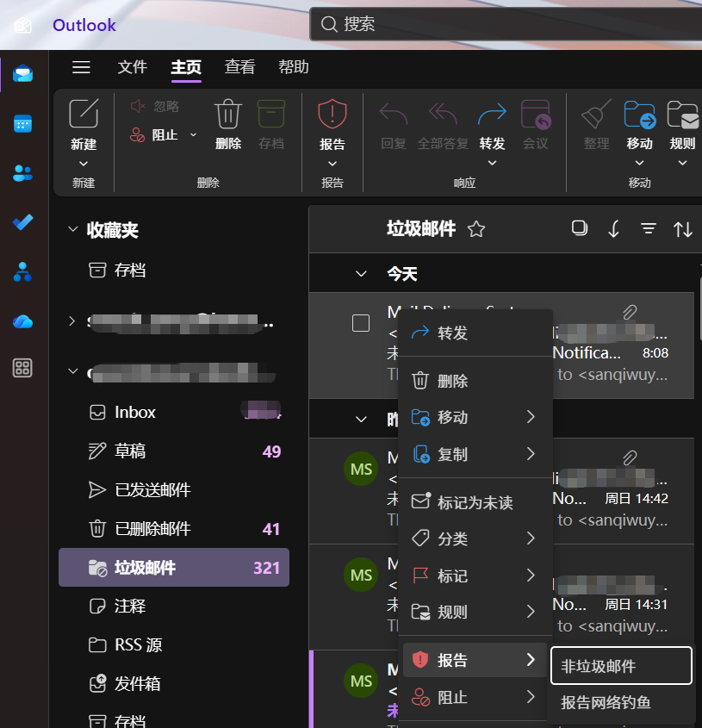Image resolution: width=702 pixels, height=728 pixels.
Task: Open the OneDrive cloud icon in sidebar
Action: (23, 321)
